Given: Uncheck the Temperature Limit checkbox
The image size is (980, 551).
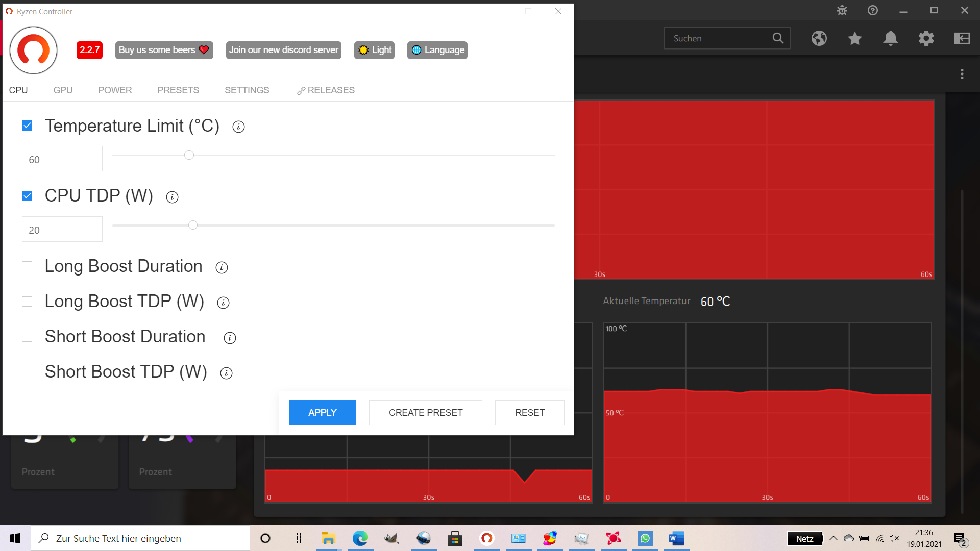Looking at the screenshot, I should click(27, 126).
